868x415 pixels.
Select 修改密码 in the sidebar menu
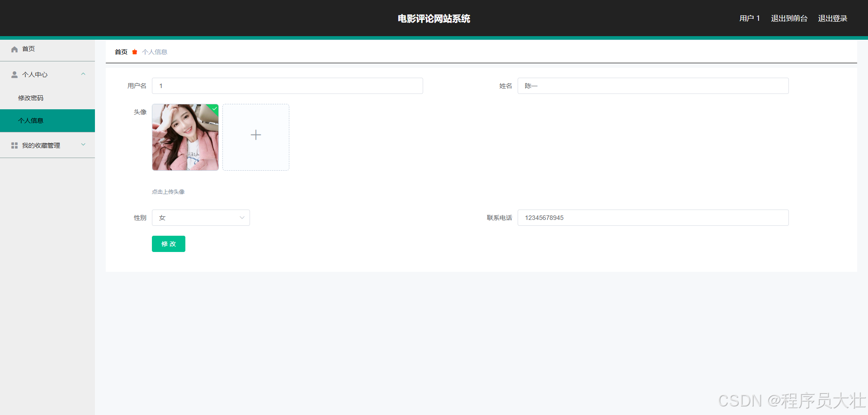tap(31, 98)
